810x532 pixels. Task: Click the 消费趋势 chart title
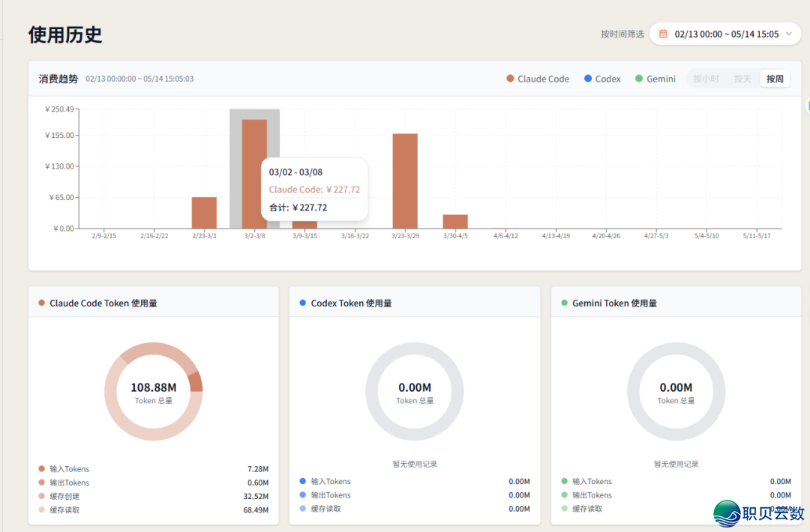point(58,79)
